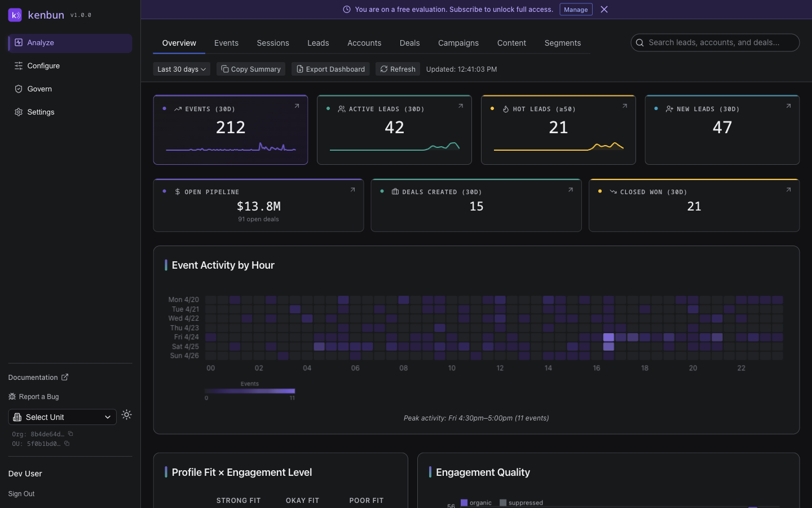Switch to the Deals tab

pos(410,43)
